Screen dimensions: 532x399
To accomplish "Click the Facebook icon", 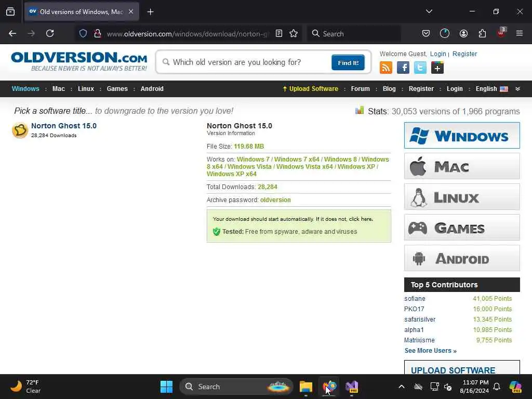I will (x=403, y=68).
